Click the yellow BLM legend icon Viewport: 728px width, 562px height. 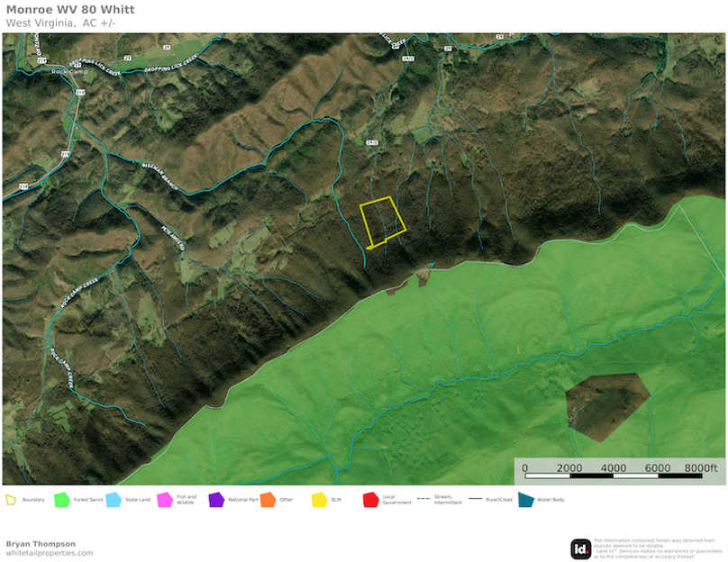[x=319, y=499]
